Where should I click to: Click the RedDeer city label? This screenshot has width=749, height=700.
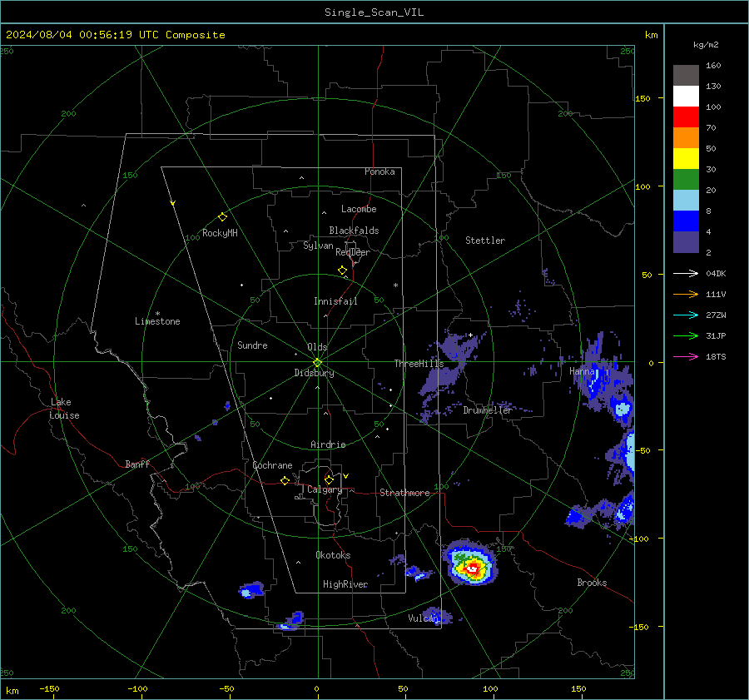[353, 252]
